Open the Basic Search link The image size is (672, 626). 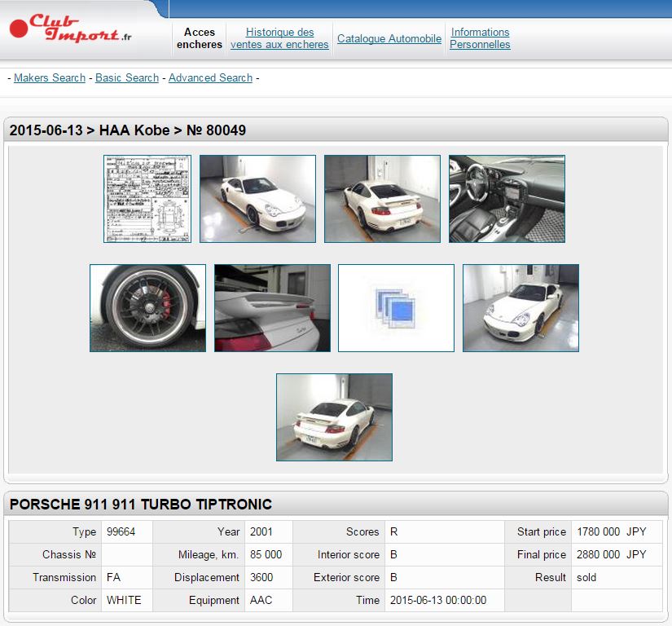pyautogui.click(x=127, y=77)
